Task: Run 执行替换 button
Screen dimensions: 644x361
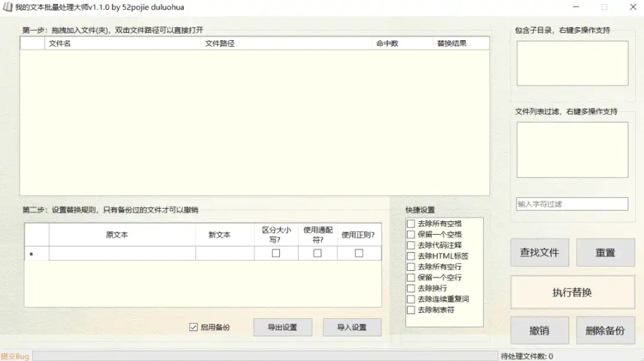Action: [x=573, y=292]
